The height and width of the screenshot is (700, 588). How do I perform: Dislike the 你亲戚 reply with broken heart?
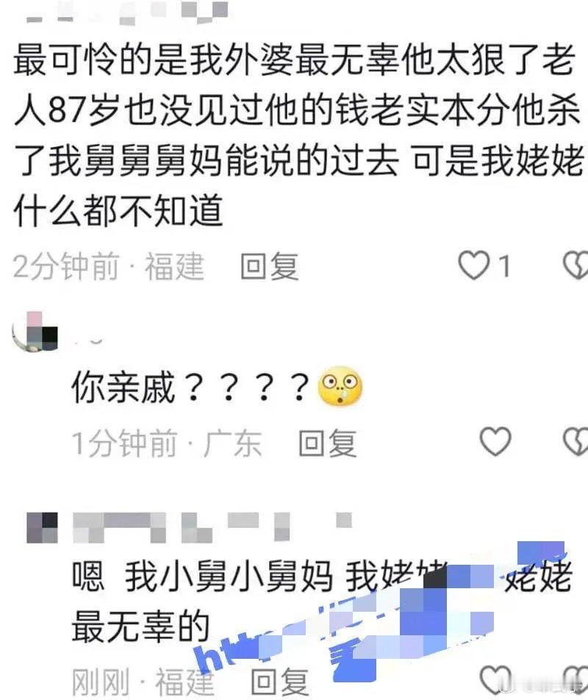pos(576,441)
